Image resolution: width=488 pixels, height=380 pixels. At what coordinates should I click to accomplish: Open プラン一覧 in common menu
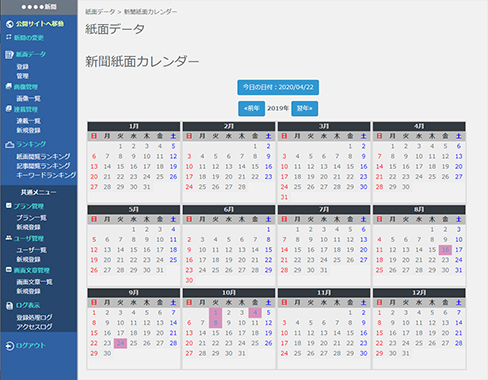pos(32,218)
